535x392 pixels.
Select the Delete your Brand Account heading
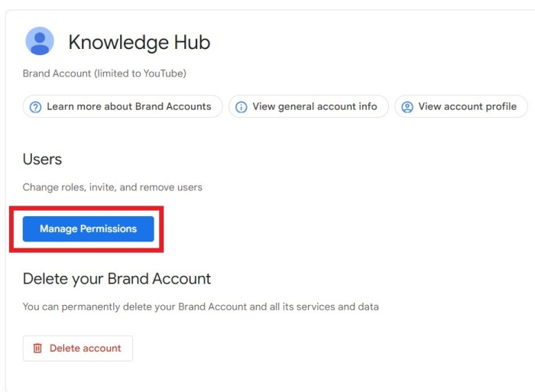(x=117, y=279)
